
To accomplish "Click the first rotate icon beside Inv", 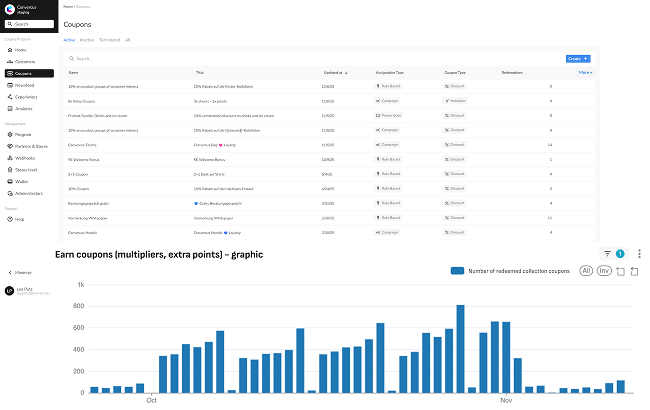I will click(621, 271).
